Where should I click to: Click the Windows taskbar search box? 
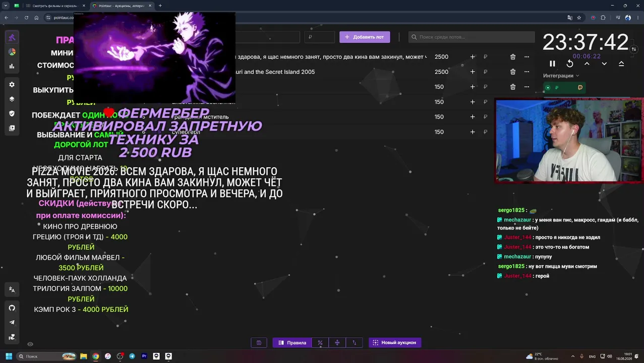click(x=47, y=356)
